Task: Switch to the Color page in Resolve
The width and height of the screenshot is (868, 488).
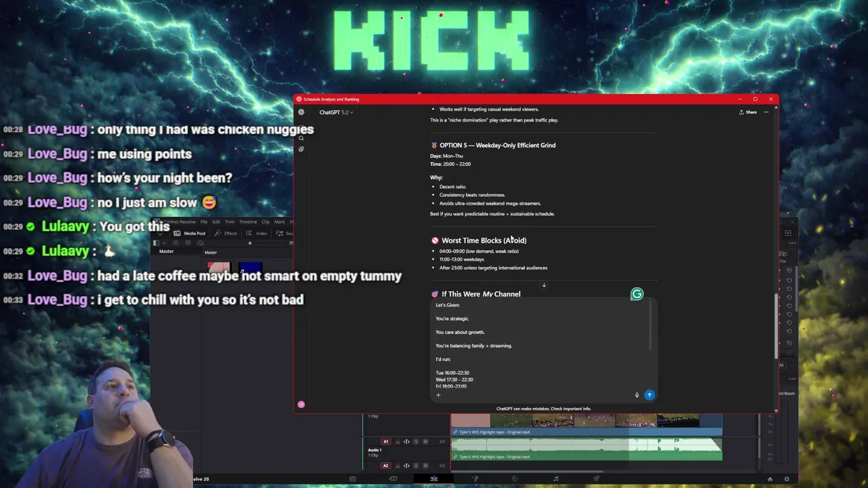Action: point(515,479)
